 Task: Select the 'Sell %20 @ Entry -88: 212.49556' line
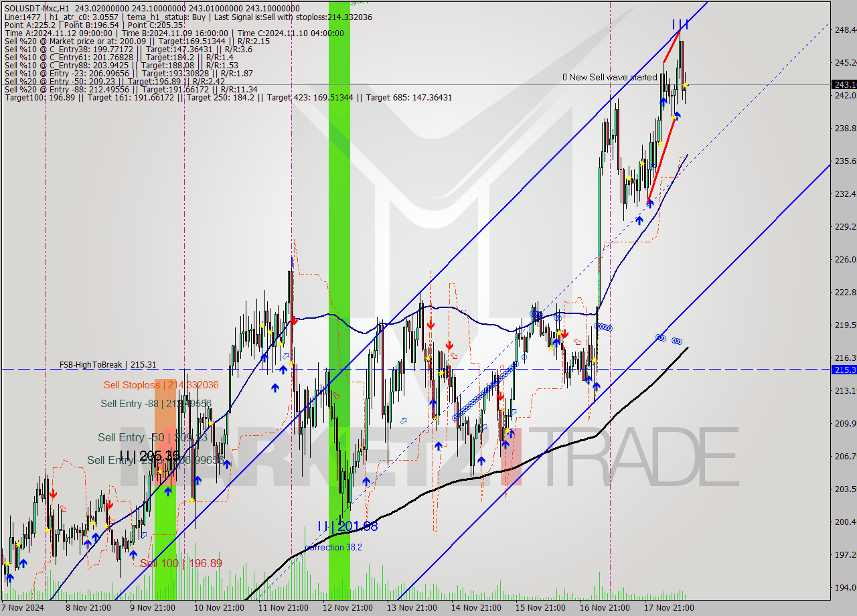point(131,89)
